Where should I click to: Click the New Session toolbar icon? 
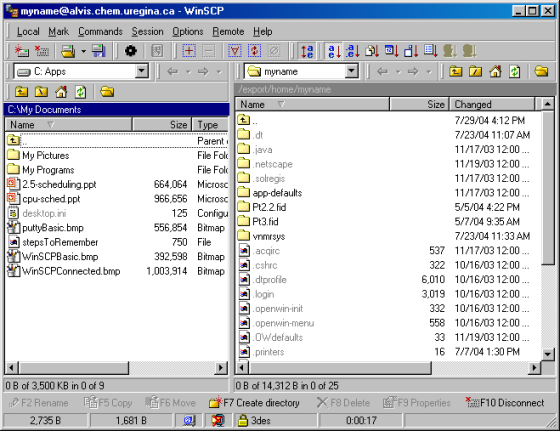(x=22, y=51)
